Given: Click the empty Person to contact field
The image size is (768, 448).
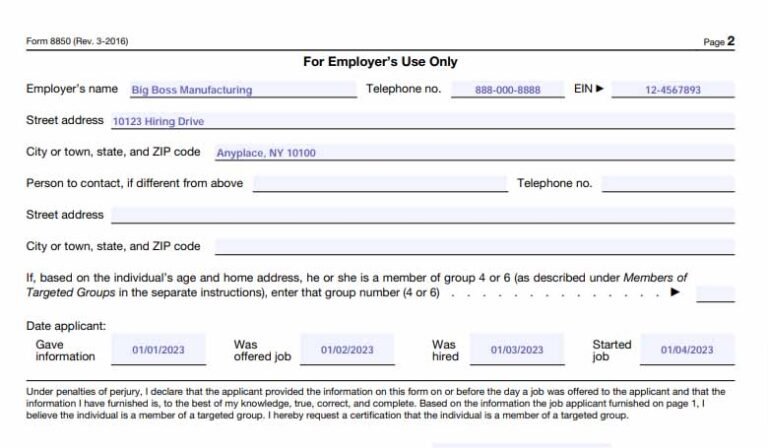Looking at the screenshot, I should click(380, 184).
